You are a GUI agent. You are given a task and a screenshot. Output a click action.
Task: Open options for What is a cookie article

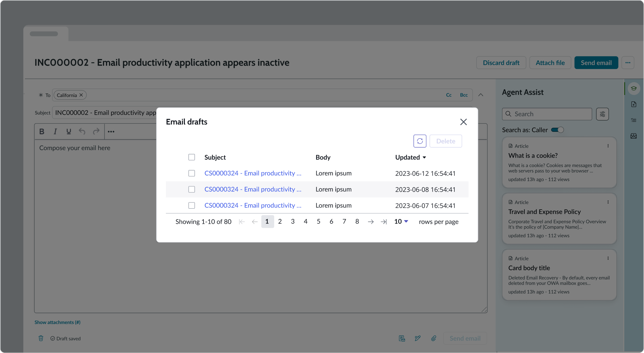click(608, 146)
